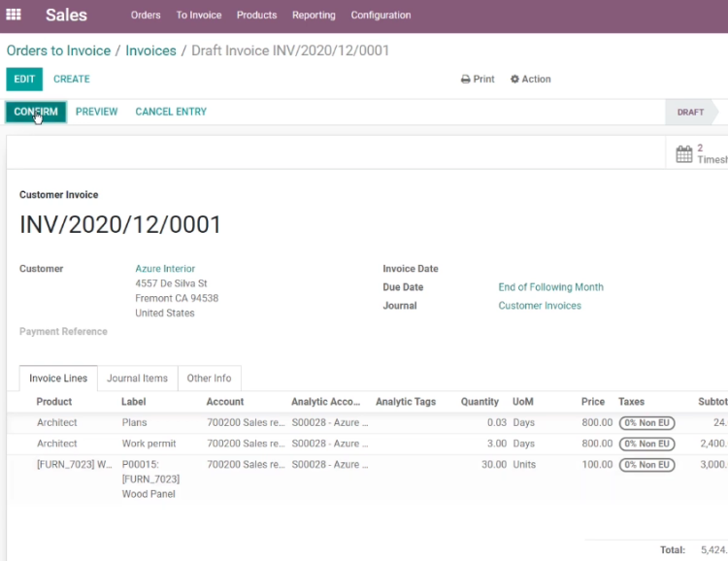Screen dimensions: 728x561
Task: Click tax tag in Plans row
Action: point(646,423)
